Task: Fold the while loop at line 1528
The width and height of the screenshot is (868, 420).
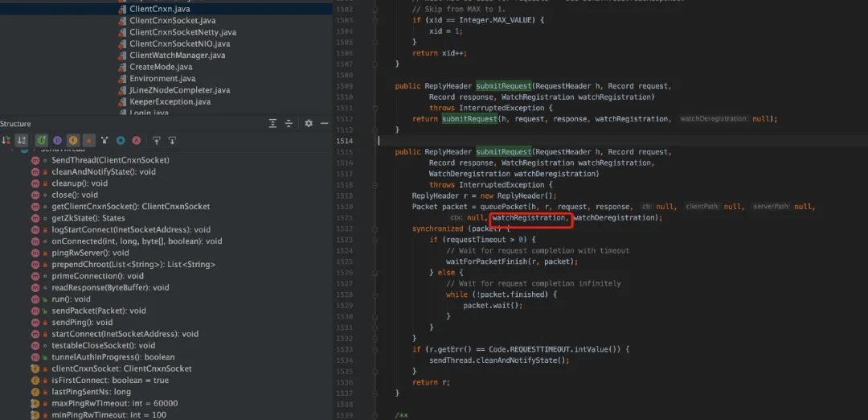Action: (375, 294)
